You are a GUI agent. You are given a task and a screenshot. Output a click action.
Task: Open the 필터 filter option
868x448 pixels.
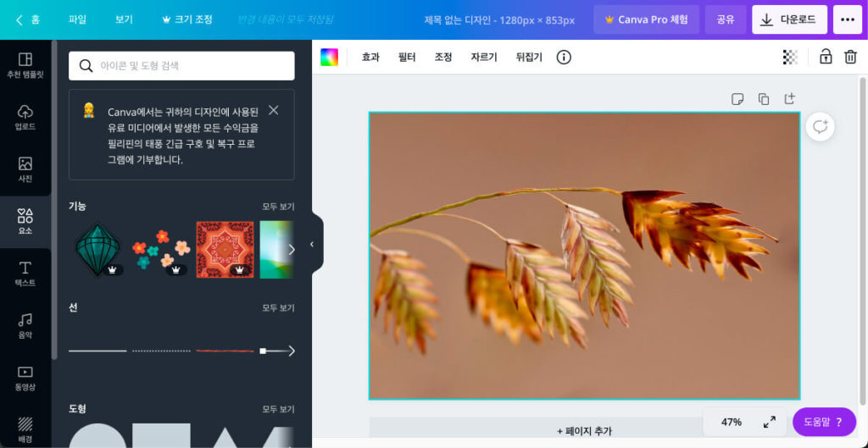(x=407, y=57)
